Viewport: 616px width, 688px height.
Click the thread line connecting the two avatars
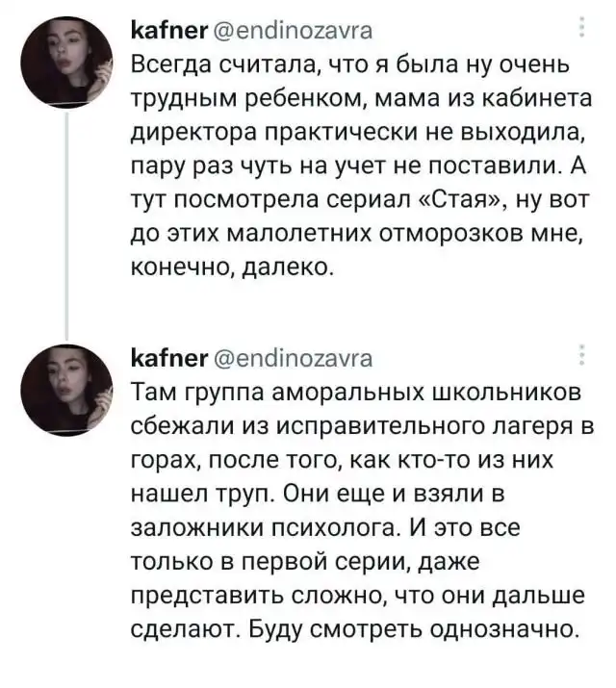coord(65,221)
